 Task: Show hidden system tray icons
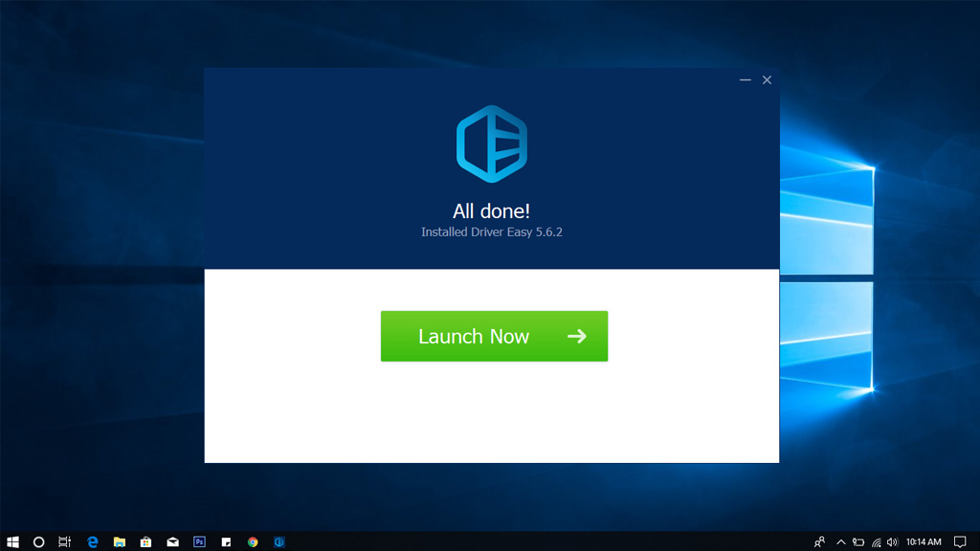840,541
